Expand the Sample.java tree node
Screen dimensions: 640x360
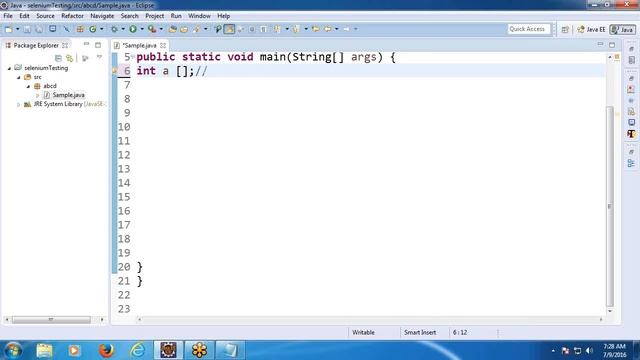tap(38, 95)
